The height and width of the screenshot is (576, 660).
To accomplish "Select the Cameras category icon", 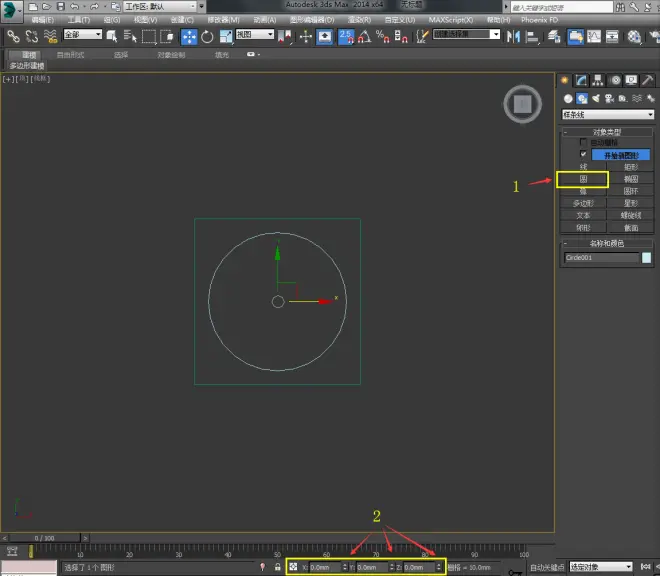I will point(609,99).
